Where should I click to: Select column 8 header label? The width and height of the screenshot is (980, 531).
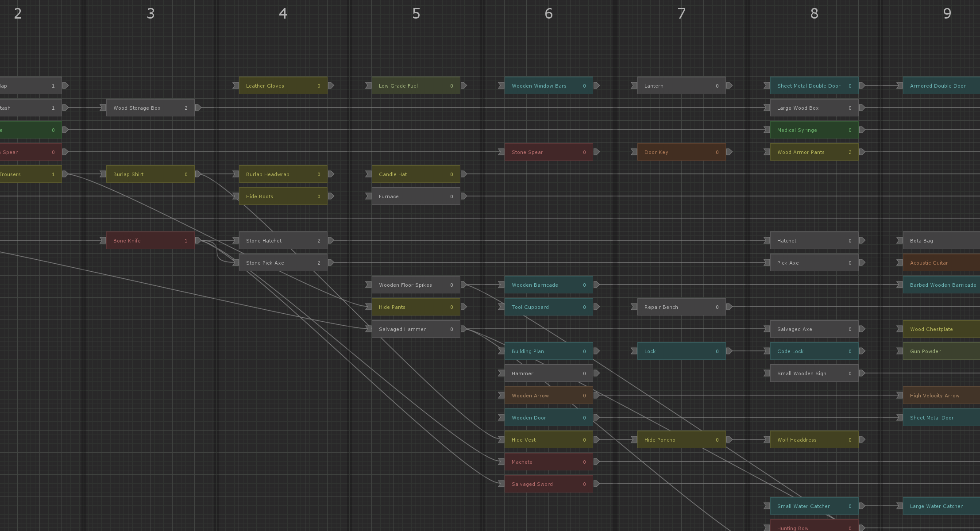[814, 12]
